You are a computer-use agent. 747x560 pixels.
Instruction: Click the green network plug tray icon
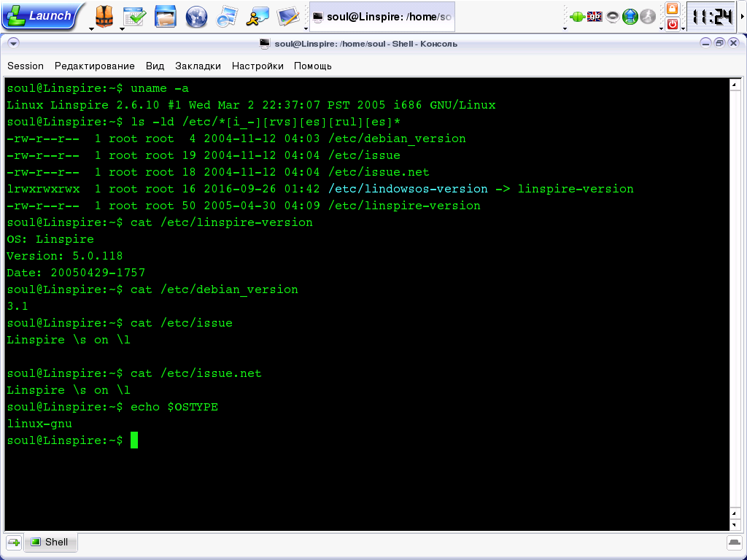click(x=578, y=17)
